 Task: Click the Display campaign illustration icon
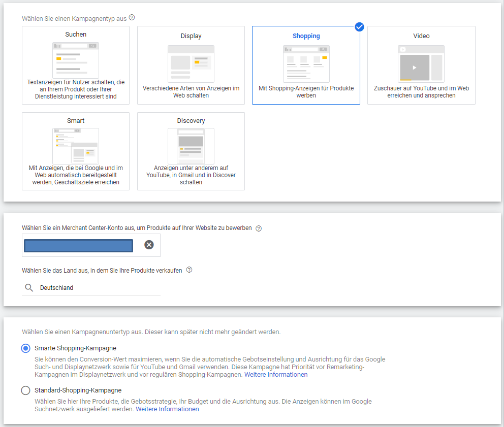191,63
